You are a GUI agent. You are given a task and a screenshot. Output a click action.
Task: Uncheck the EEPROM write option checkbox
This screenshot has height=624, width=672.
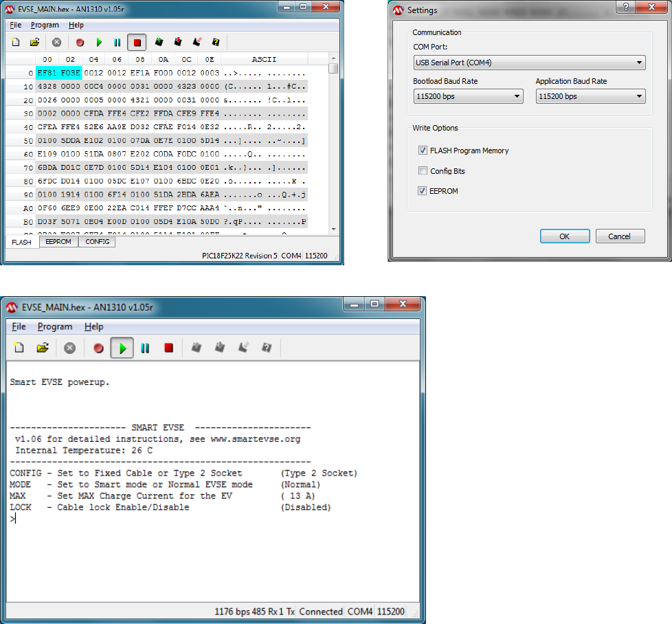pyautogui.click(x=423, y=191)
